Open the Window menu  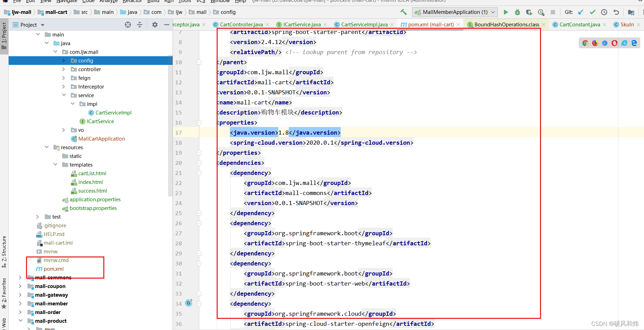(x=220, y=1)
